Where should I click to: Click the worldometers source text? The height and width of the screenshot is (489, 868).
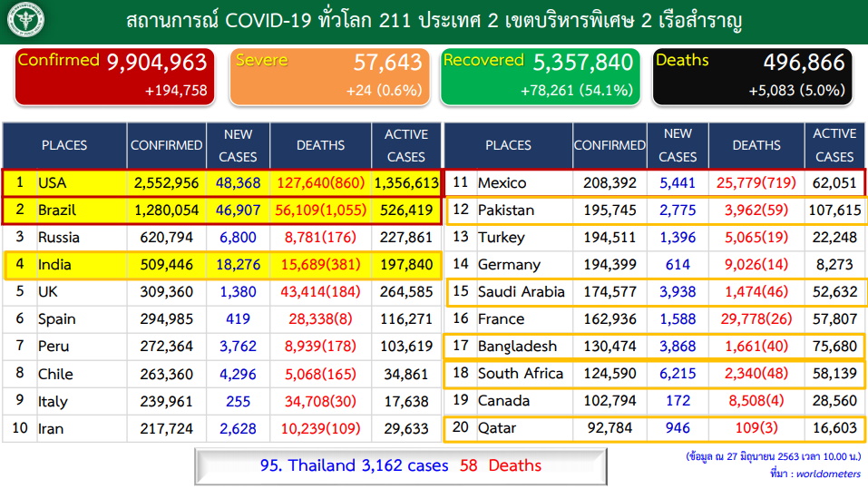tap(829, 474)
